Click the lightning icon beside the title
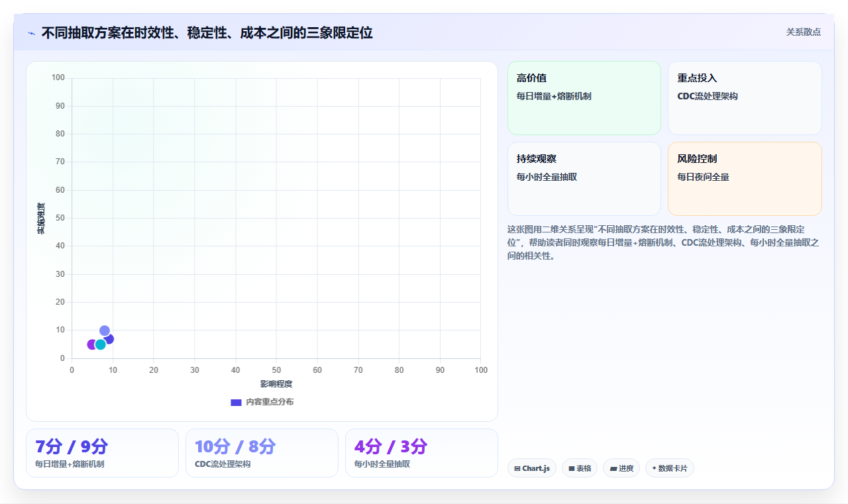This screenshot has width=848, height=504. (31, 33)
